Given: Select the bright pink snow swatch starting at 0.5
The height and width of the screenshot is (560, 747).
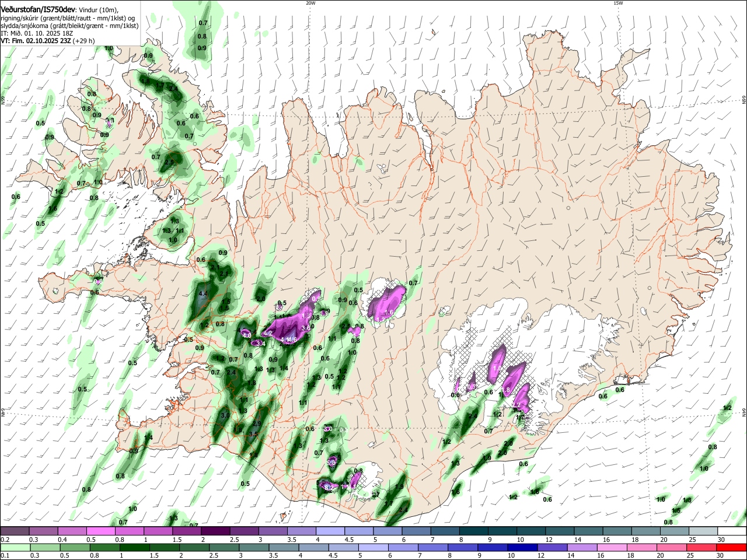Looking at the screenshot, I should [x=101, y=531].
